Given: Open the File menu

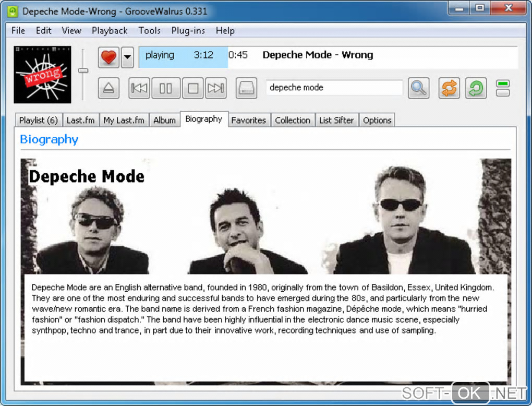Looking at the screenshot, I should [18, 31].
